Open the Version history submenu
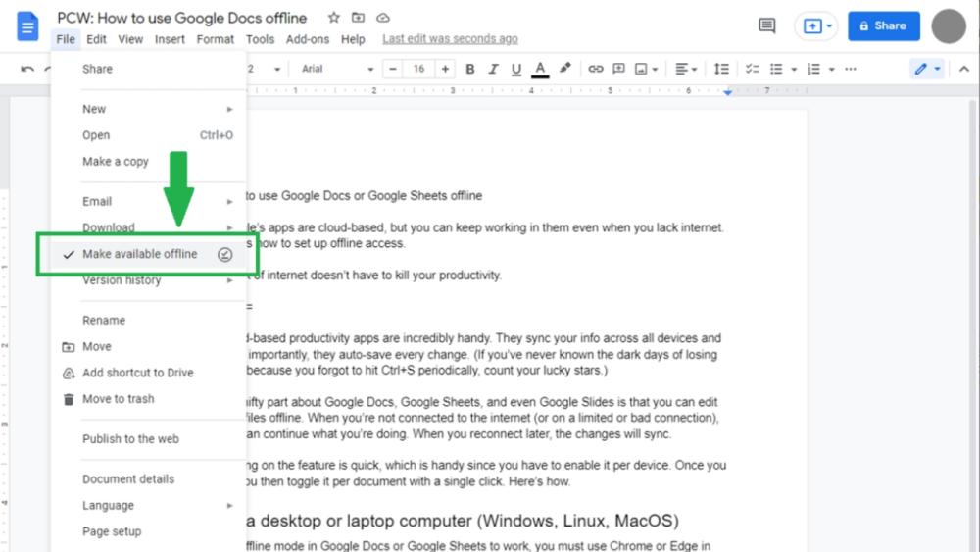Viewport: 980px width, 552px height. click(149, 280)
